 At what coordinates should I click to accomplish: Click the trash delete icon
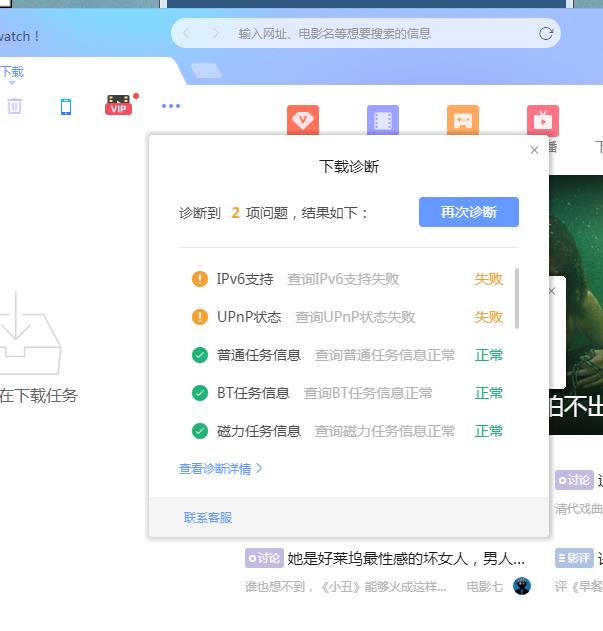(x=14, y=106)
